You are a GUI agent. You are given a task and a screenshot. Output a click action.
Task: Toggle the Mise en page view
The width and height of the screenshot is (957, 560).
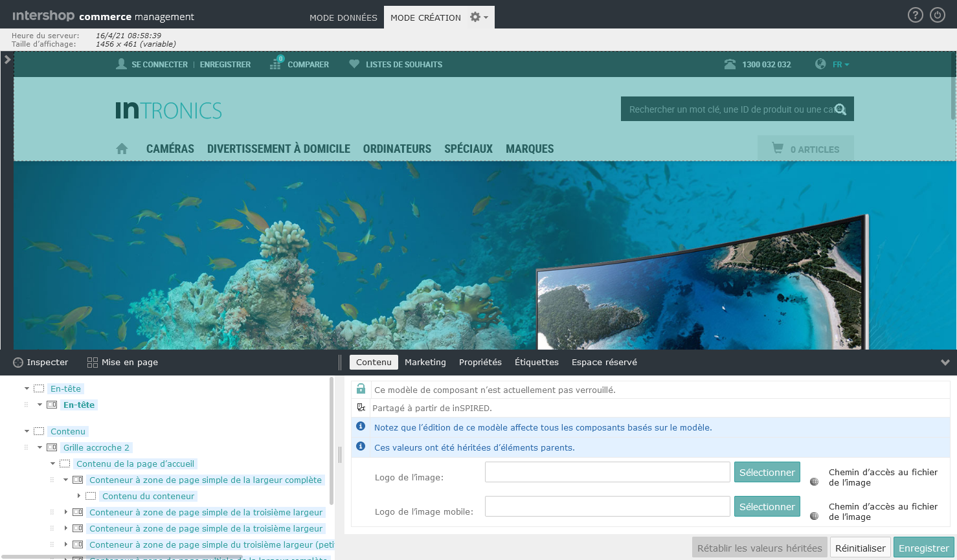tap(122, 363)
